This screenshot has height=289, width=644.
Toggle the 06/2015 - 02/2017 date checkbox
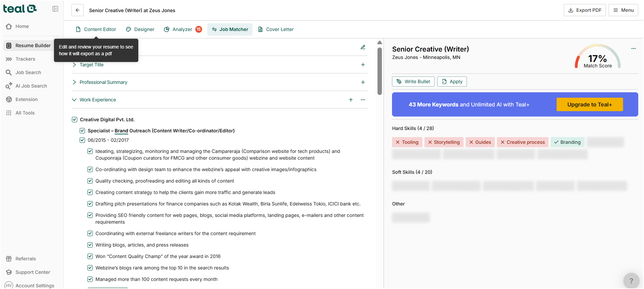pos(82,140)
